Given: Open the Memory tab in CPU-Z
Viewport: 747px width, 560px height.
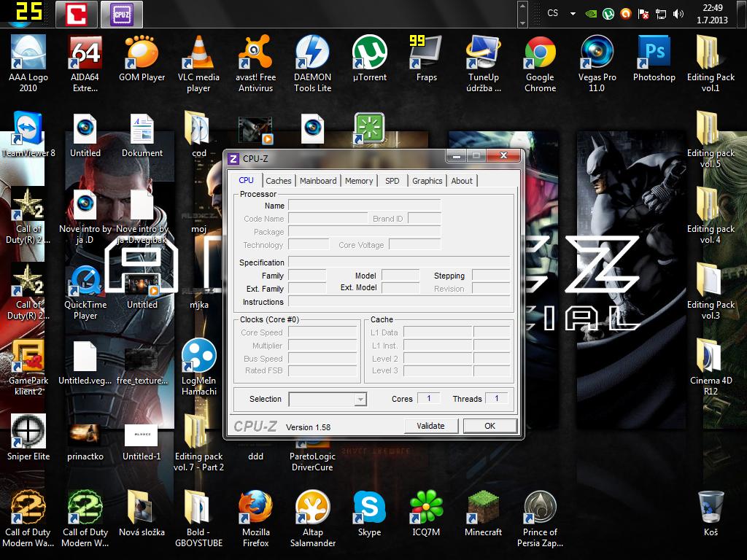Looking at the screenshot, I should (359, 181).
